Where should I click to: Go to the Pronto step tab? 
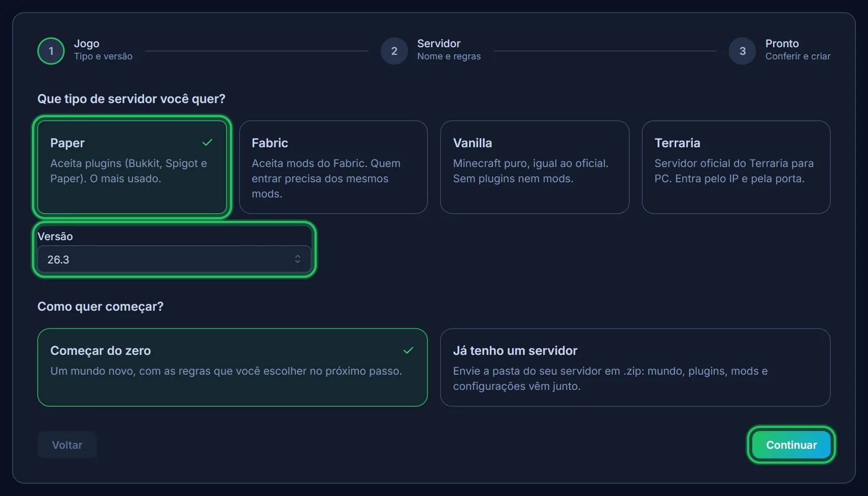[780, 51]
